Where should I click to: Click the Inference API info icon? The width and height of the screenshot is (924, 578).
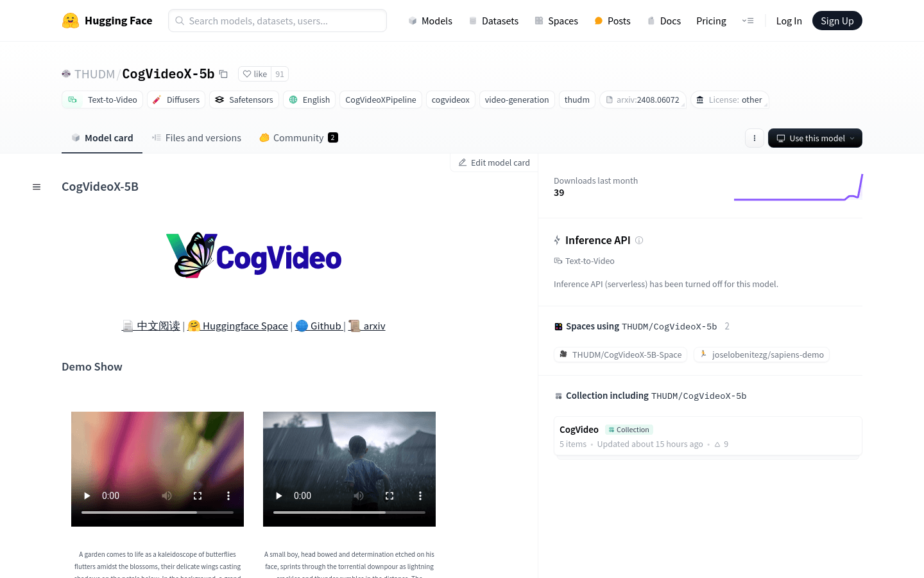(x=639, y=240)
